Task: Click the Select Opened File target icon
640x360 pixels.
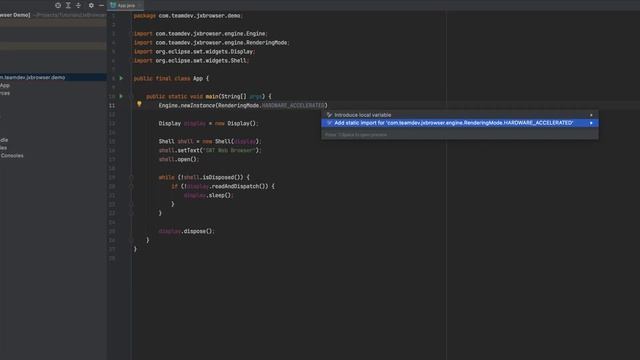Action: 58,5
